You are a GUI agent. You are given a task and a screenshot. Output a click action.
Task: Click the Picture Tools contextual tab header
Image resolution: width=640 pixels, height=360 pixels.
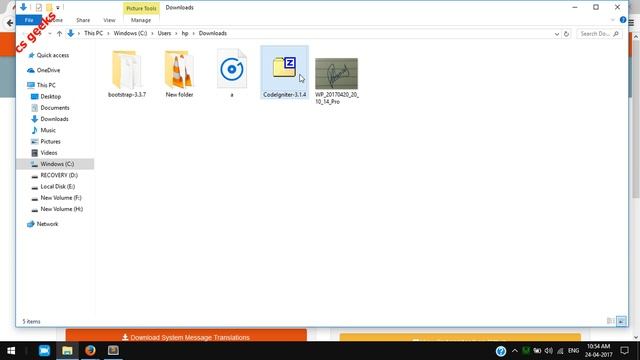click(x=141, y=8)
